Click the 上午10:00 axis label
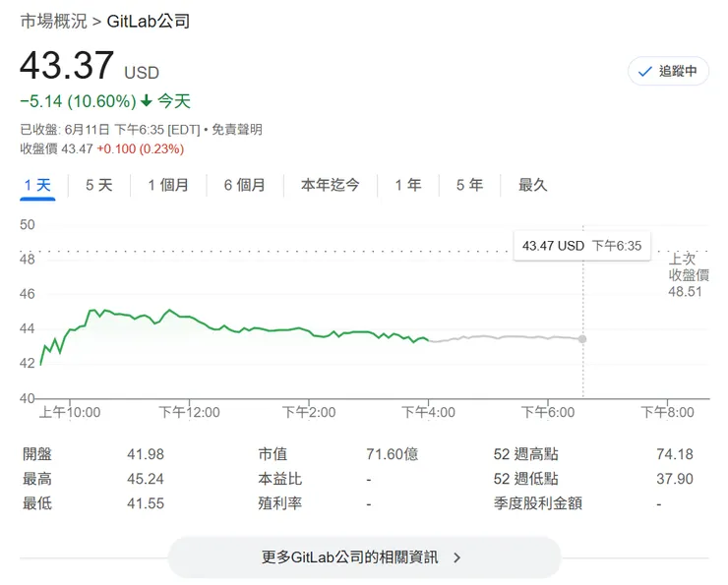728x585 pixels. pos(70,412)
